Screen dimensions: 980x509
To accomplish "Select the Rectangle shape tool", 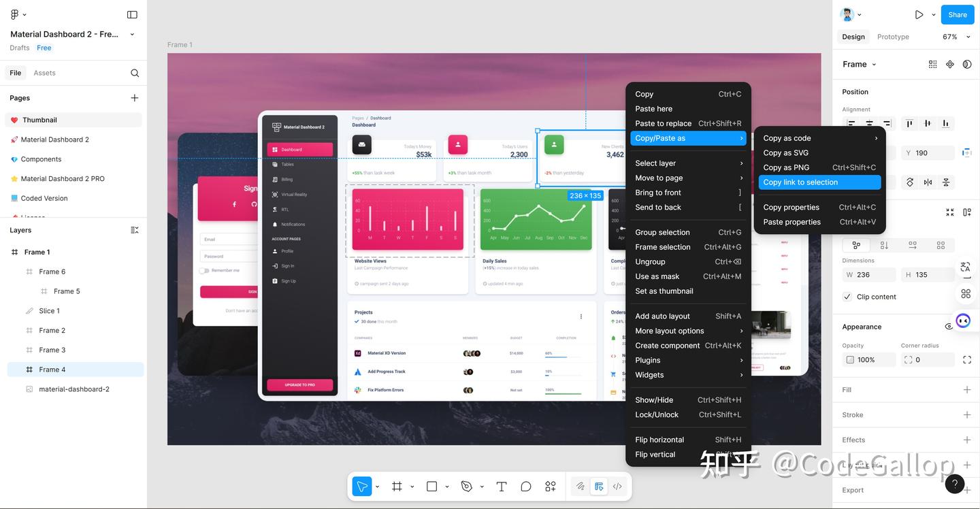I will coord(431,487).
